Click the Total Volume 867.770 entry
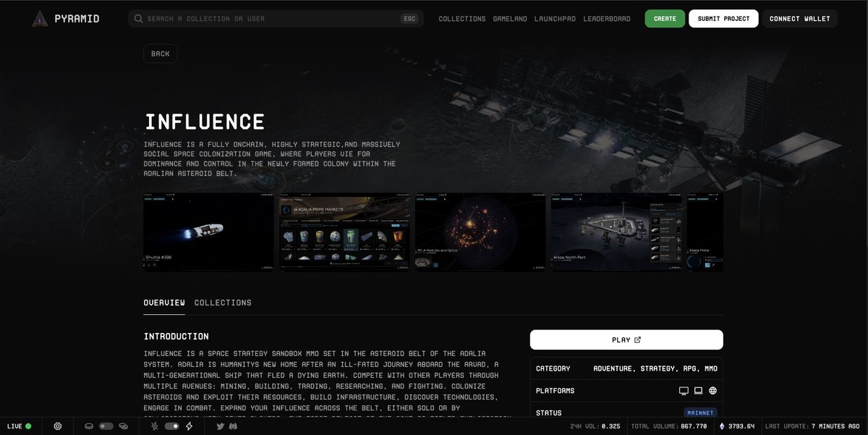The image size is (868, 435). tap(669, 426)
